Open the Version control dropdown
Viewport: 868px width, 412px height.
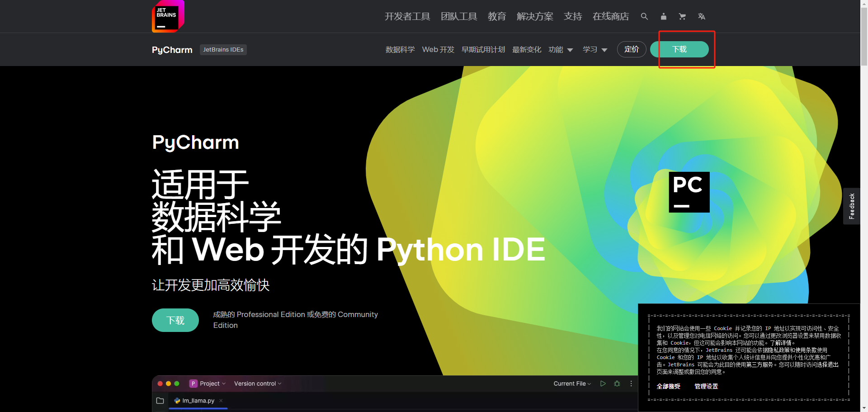[x=258, y=384]
